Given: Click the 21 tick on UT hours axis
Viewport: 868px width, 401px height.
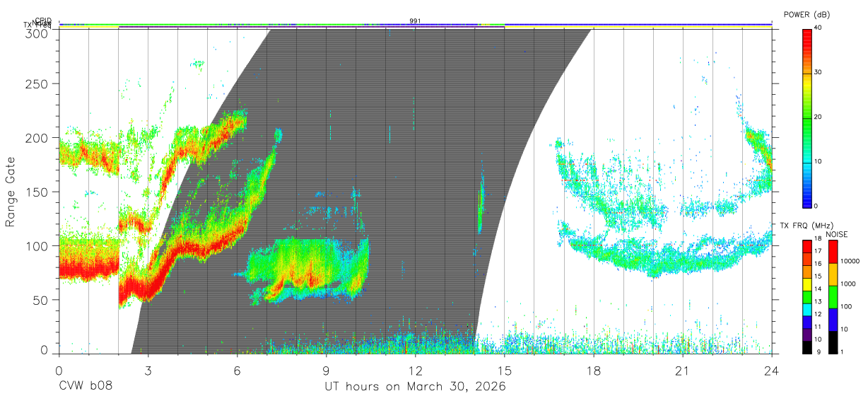Looking at the screenshot, I should [683, 370].
